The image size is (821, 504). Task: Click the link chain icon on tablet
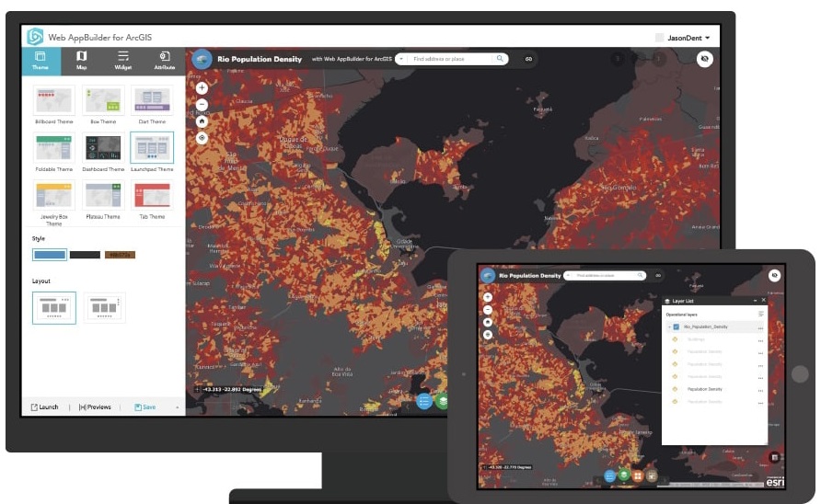pyautogui.click(x=658, y=275)
